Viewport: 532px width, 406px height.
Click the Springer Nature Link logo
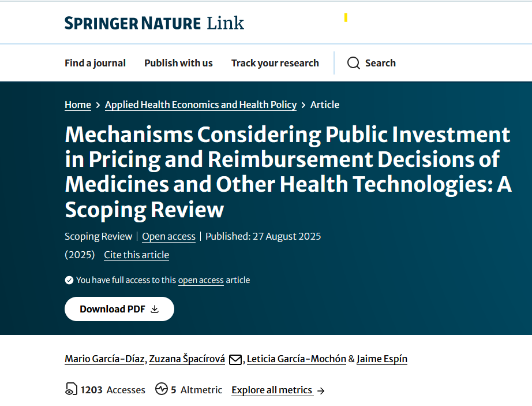coord(154,23)
